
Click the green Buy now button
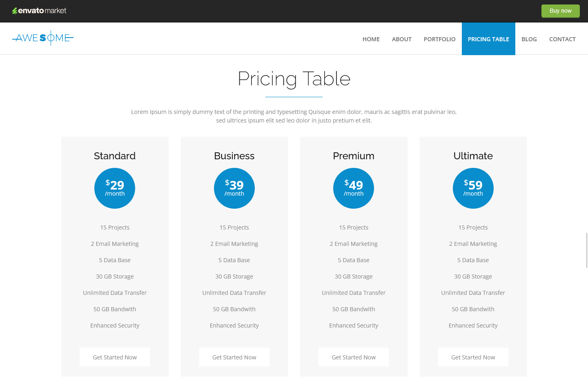point(561,11)
